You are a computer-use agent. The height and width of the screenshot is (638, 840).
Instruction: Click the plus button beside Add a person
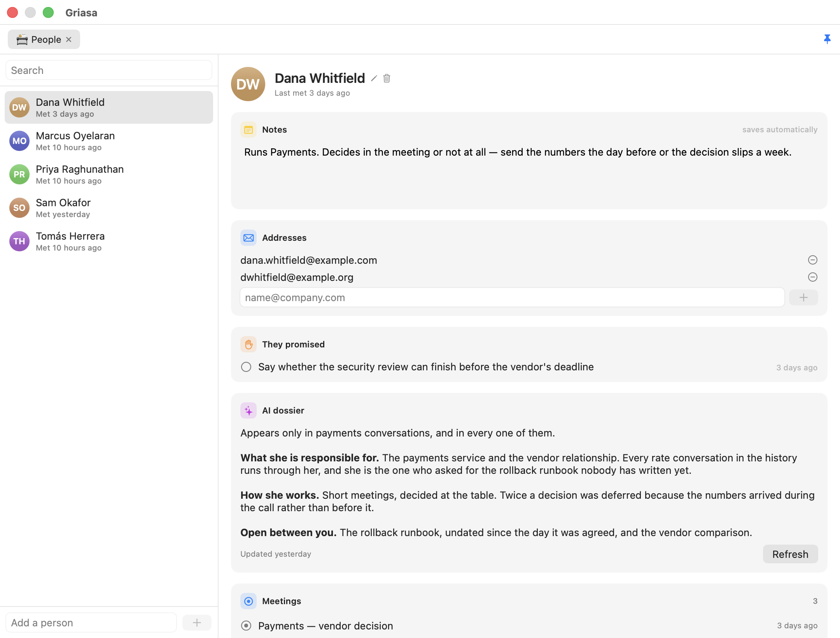pyautogui.click(x=197, y=622)
